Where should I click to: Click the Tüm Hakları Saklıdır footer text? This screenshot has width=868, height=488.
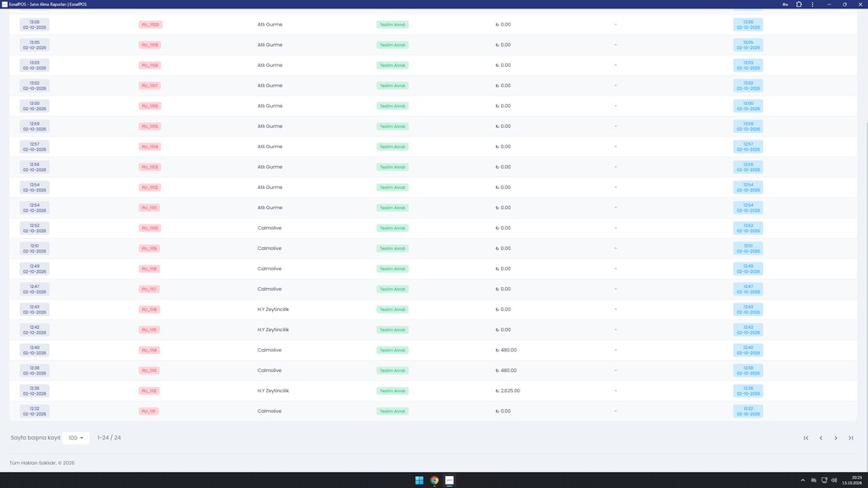coord(42,463)
